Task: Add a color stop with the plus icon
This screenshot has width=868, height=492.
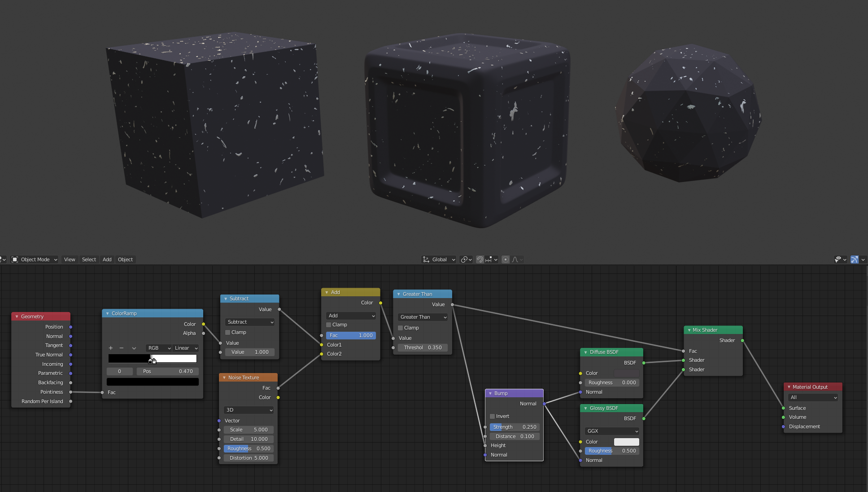Action: [x=110, y=348]
